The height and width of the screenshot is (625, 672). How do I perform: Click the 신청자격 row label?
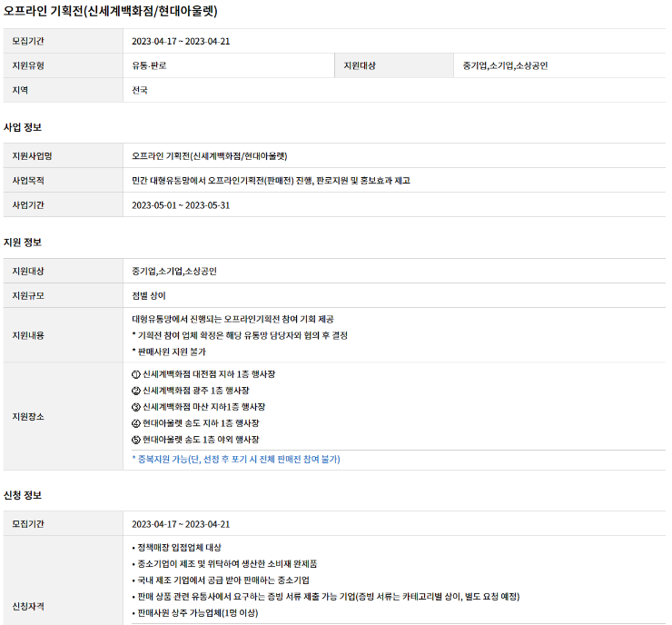pos(28,606)
